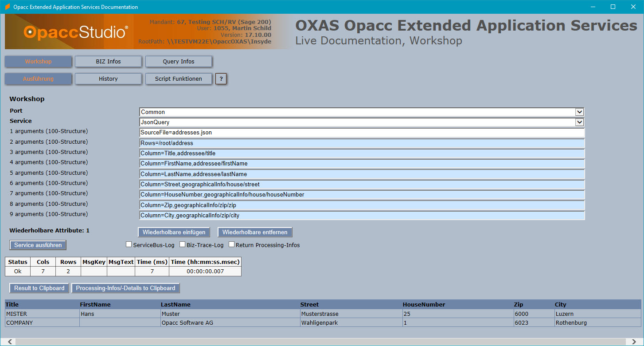
Task: Open the Script Funktionen sub-tab
Action: click(x=179, y=79)
